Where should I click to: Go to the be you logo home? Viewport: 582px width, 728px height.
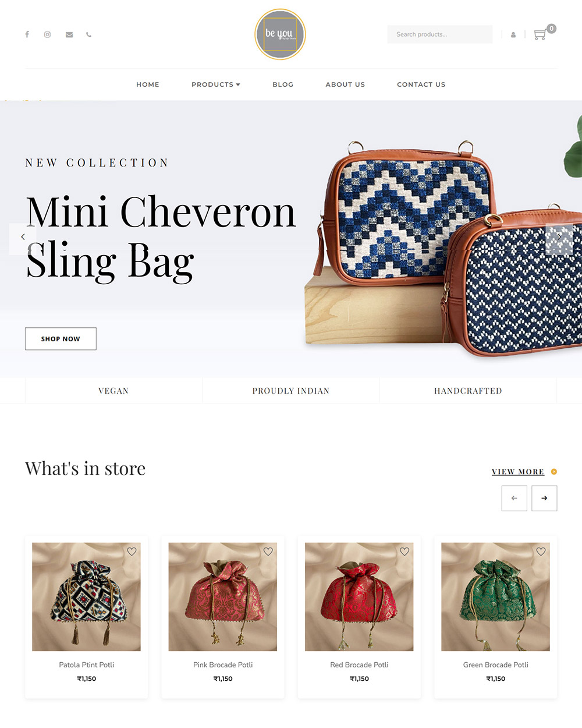click(280, 34)
